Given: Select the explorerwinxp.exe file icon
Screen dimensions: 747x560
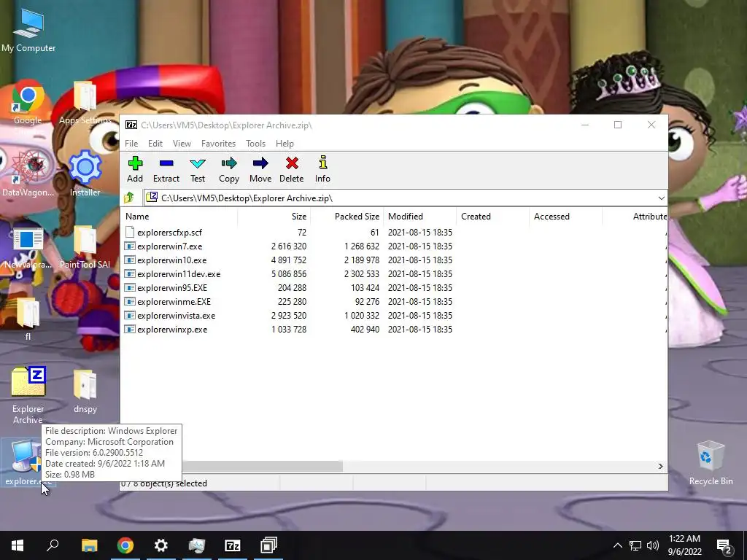Looking at the screenshot, I should 130,329.
